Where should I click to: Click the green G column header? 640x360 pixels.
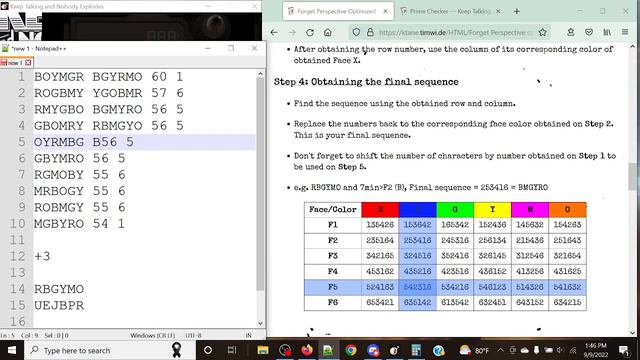click(x=455, y=210)
